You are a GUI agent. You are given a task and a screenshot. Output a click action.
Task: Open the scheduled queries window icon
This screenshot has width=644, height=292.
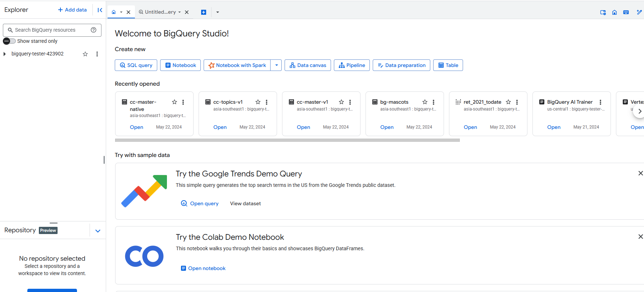click(x=603, y=12)
